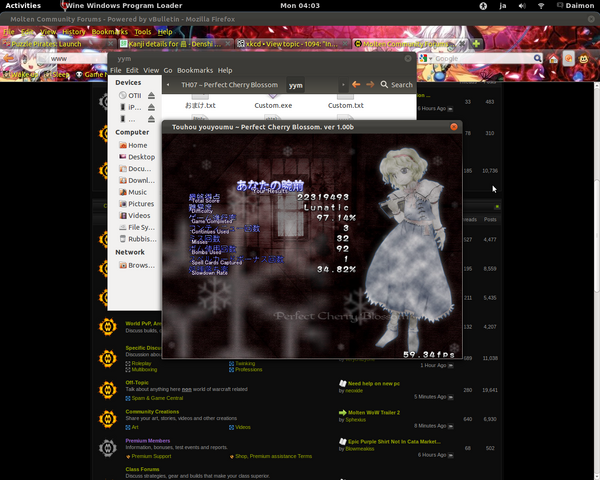Open Rubbis... bin in sidebar
600x480 pixels.
(138, 239)
